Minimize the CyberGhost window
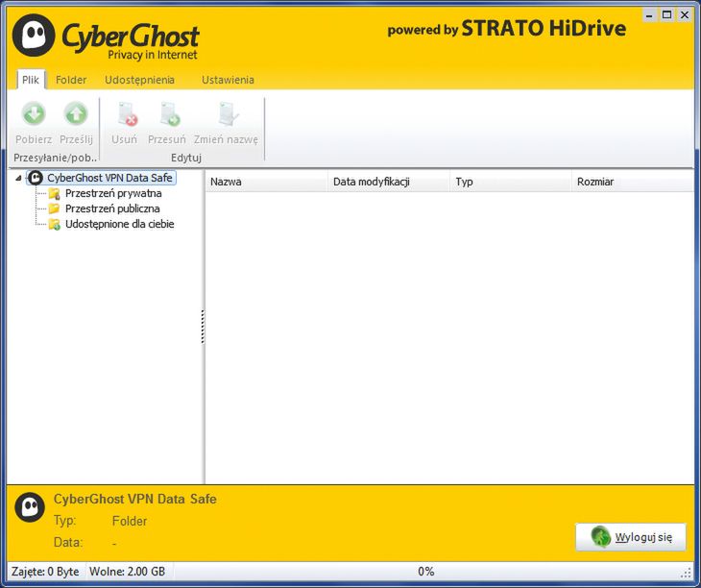The height and width of the screenshot is (588, 701). (650, 15)
